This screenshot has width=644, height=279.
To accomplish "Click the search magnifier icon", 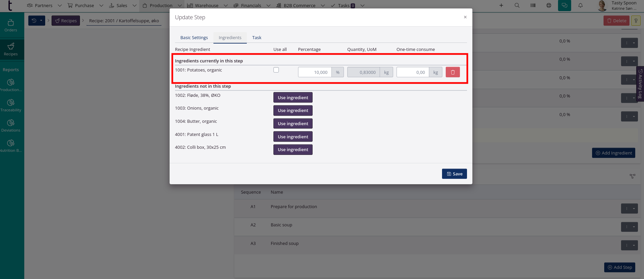I will pos(517,5).
